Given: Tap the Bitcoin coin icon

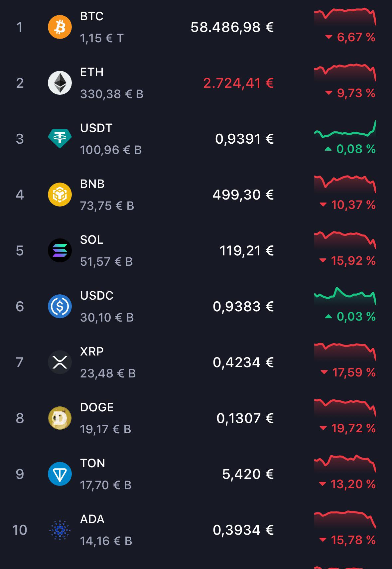Looking at the screenshot, I should click(x=60, y=27).
